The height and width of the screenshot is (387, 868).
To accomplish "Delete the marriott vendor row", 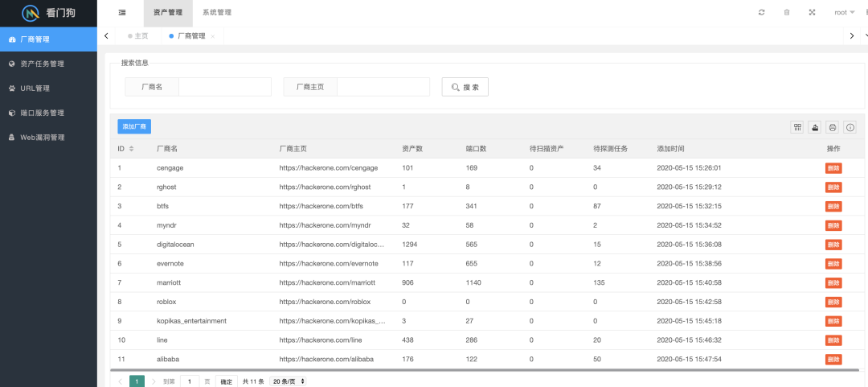I will [x=833, y=282].
